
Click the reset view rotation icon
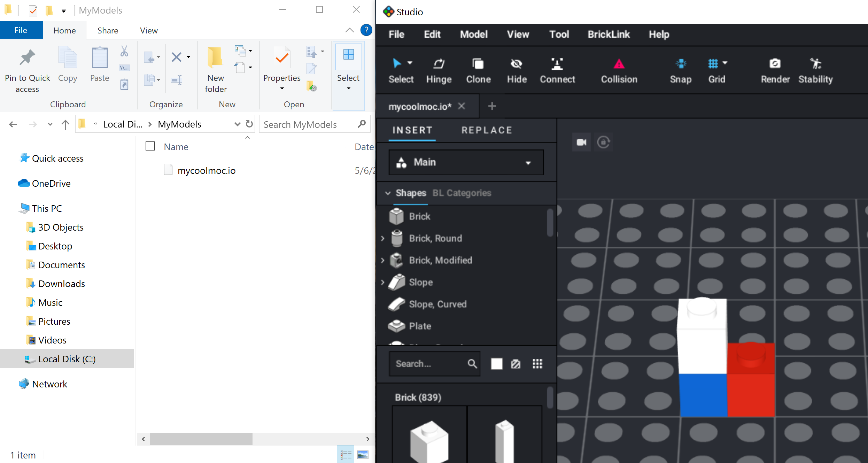(x=604, y=142)
